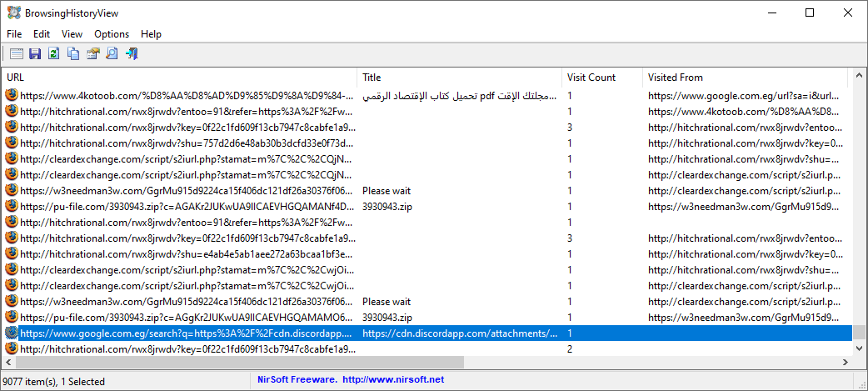The height and width of the screenshot is (391, 868).
Task: Click vertical scrollbar up arrow
Action: pos(859,76)
